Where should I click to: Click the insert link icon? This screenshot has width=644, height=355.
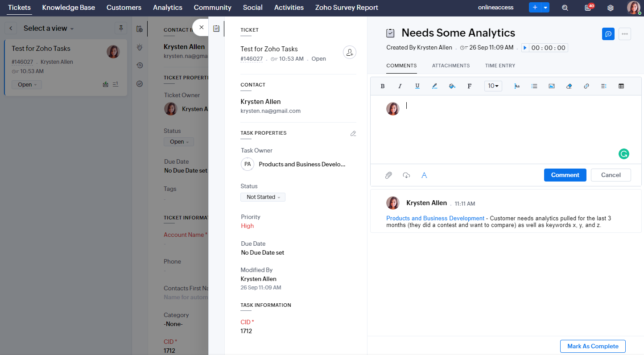coord(586,86)
